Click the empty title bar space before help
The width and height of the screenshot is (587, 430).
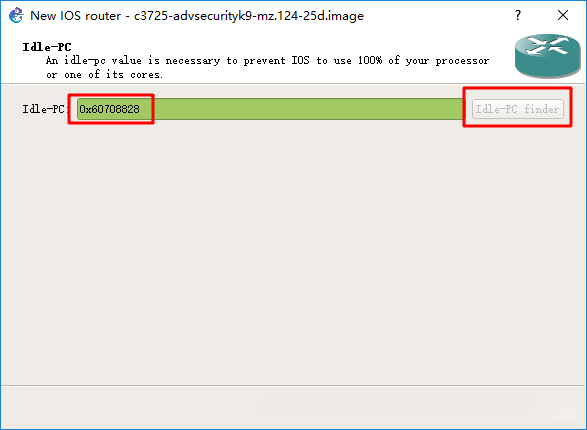pyautogui.click(x=438, y=16)
